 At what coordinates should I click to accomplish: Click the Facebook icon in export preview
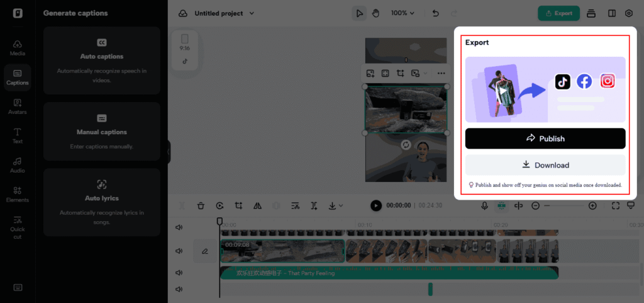[584, 81]
